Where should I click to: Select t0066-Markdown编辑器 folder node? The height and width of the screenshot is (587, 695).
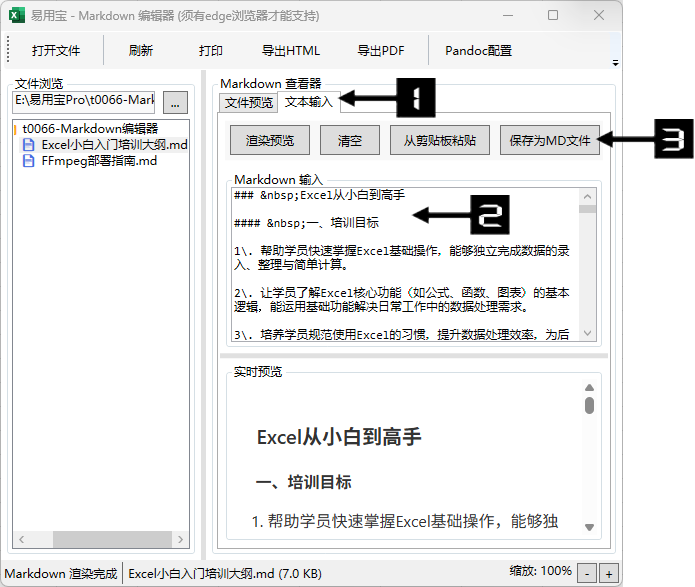(x=90, y=129)
